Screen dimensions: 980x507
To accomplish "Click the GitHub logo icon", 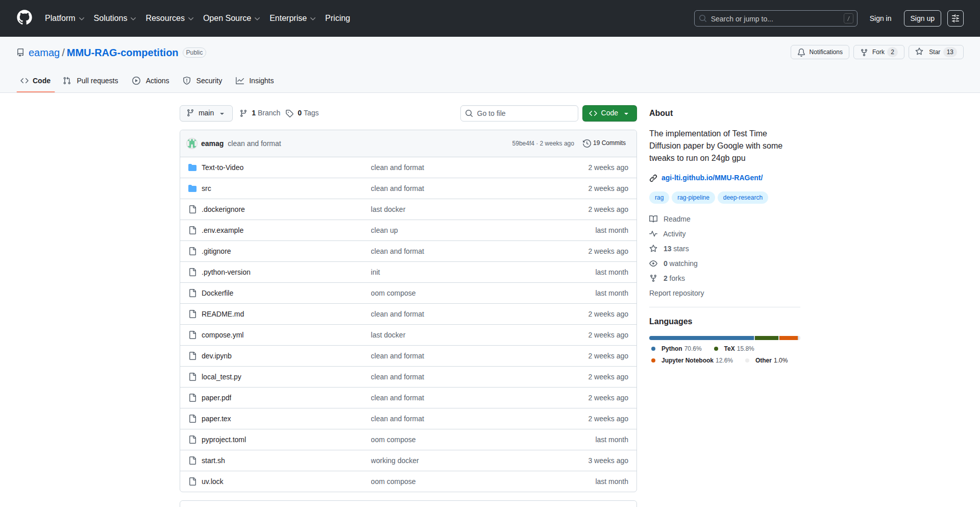I will pos(24,18).
